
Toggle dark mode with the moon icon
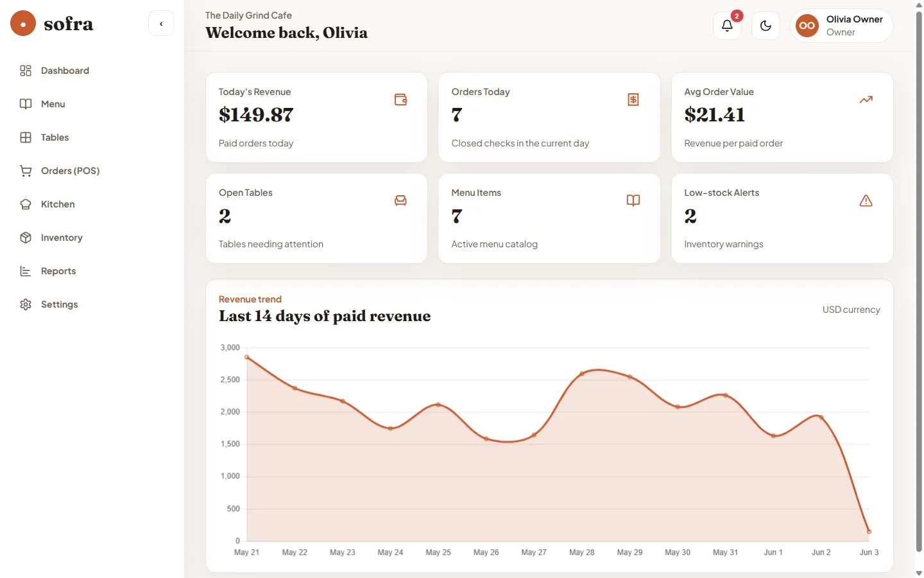[766, 26]
